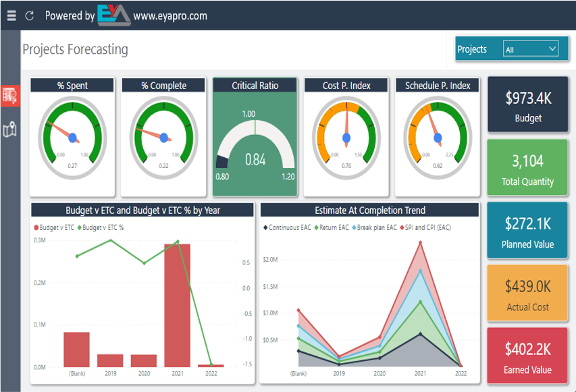The height and width of the screenshot is (392, 576).
Task: Click the $973.4K Budget card
Action: pyautogui.click(x=527, y=104)
